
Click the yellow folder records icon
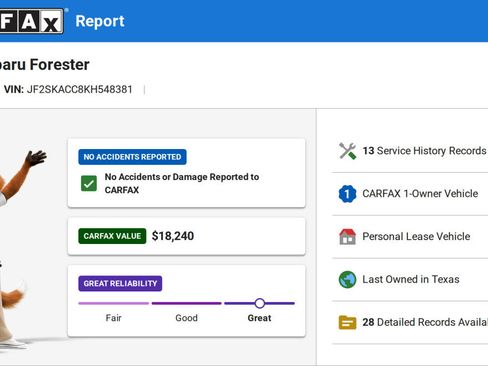tap(347, 322)
